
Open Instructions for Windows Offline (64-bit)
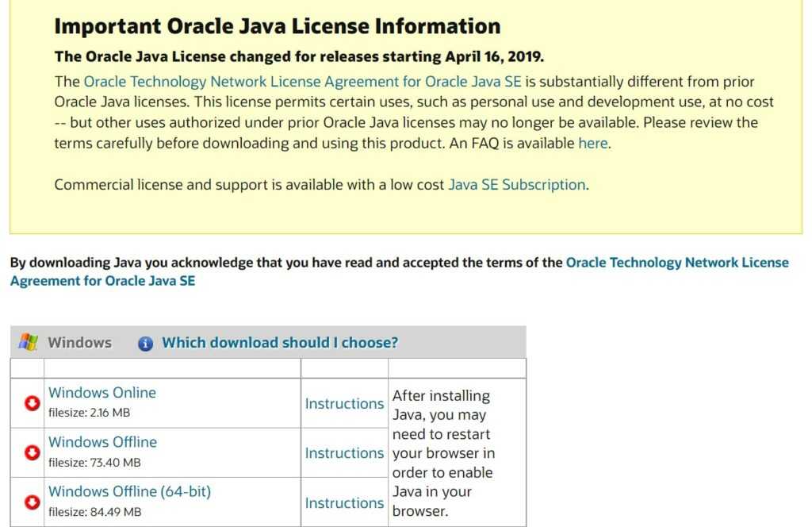(344, 502)
